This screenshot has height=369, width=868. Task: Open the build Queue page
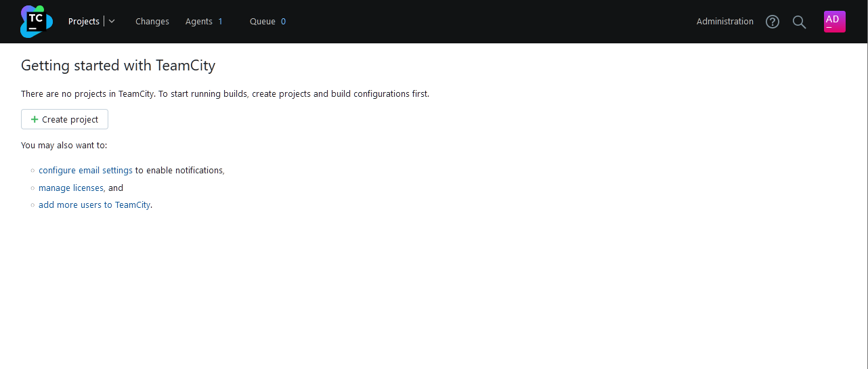click(262, 22)
